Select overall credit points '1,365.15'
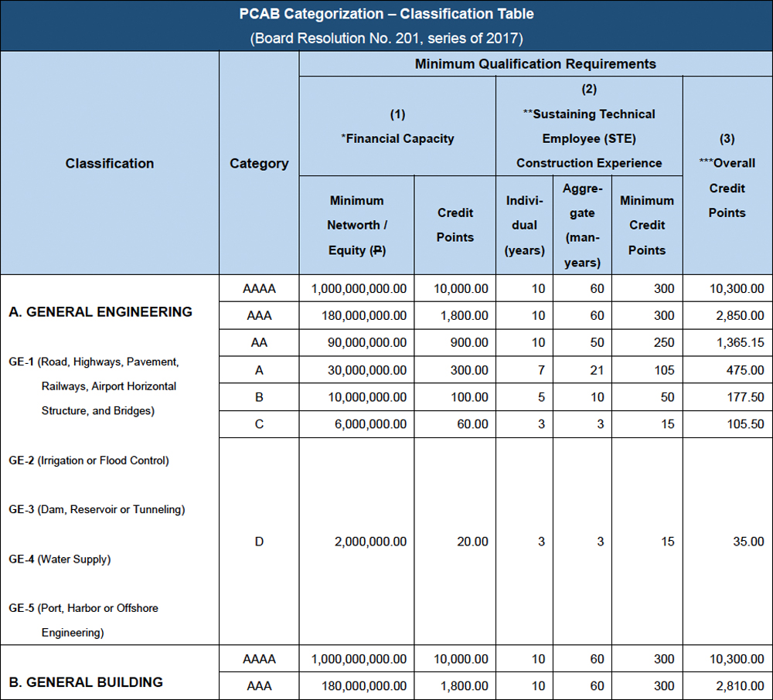Screen dimensions: 773x700 coord(740,343)
